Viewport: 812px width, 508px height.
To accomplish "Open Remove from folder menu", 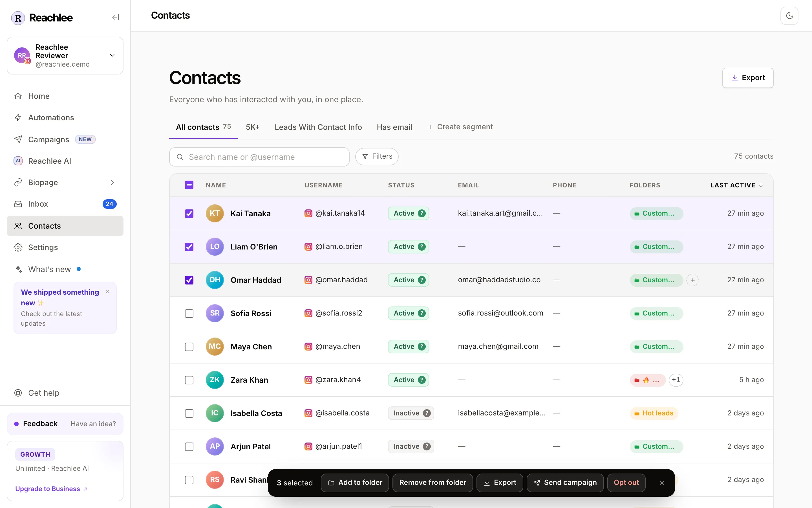I will 433,483.
